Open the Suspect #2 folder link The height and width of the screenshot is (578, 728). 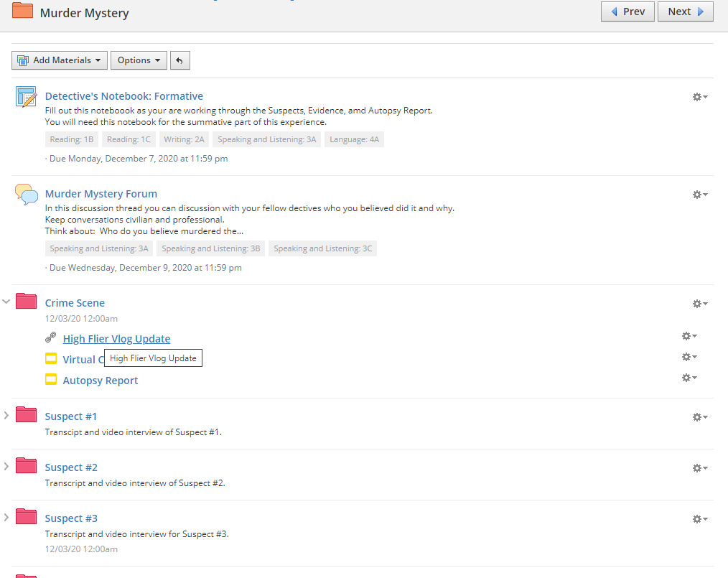tap(71, 467)
